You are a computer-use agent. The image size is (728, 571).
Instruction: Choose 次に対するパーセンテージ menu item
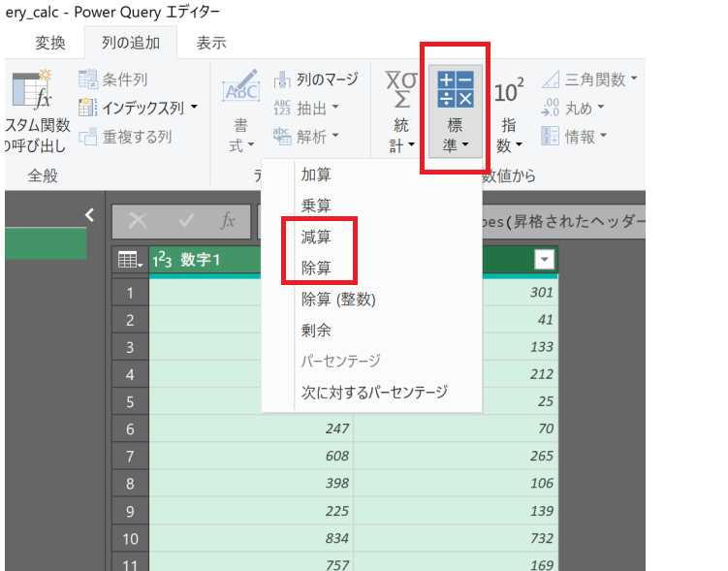point(374,393)
